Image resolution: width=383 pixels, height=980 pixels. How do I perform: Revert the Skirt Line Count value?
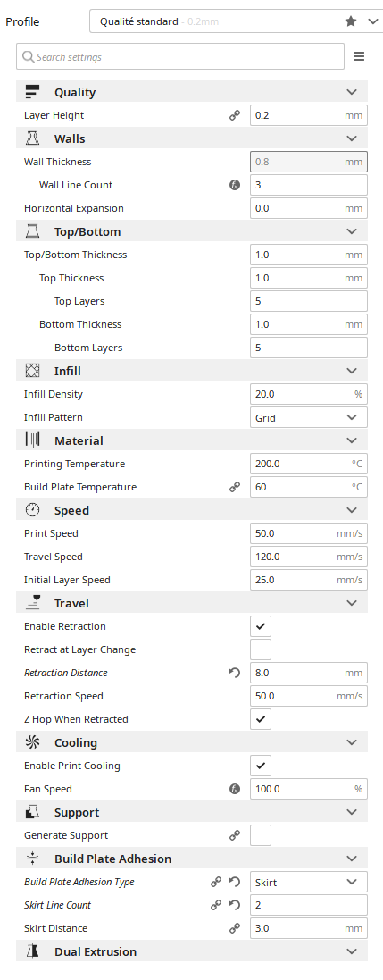click(235, 905)
